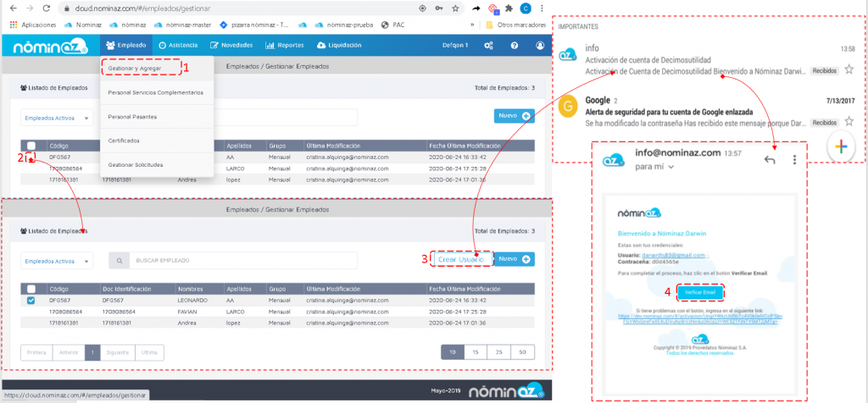Viewport: 868px width, 403px height.
Task: Show hidden bookmarks with the » chevron
Action: [472, 25]
